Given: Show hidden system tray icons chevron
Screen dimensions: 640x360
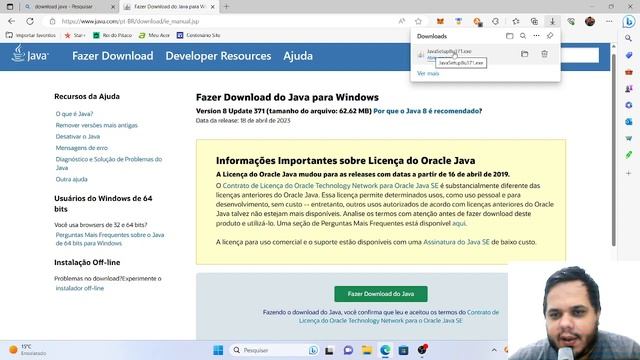Looking at the screenshot, I should pyautogui.click(x=494, y=350).
